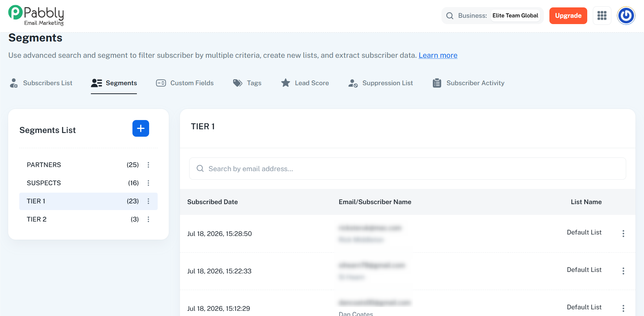Viewport: 644px width, 316px height.
Task: Click the Tags tab icon
Action: click(x=237, y=83)
